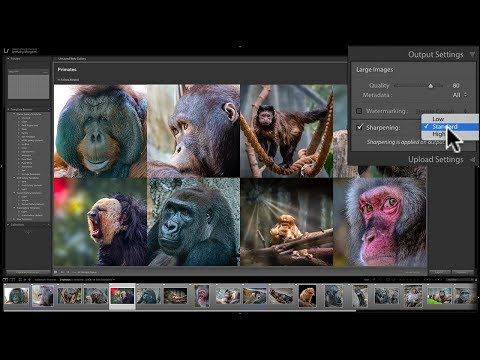Screen dimensions: 480x360
Task: Collapse the Template Browser panel triangle
Action: point(8,109)
